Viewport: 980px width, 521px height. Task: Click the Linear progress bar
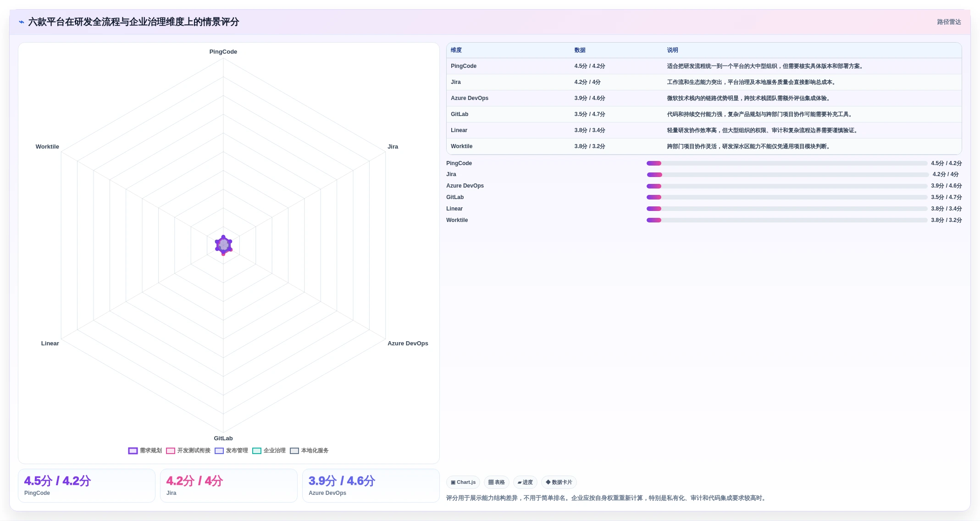(x=787, y=209)
